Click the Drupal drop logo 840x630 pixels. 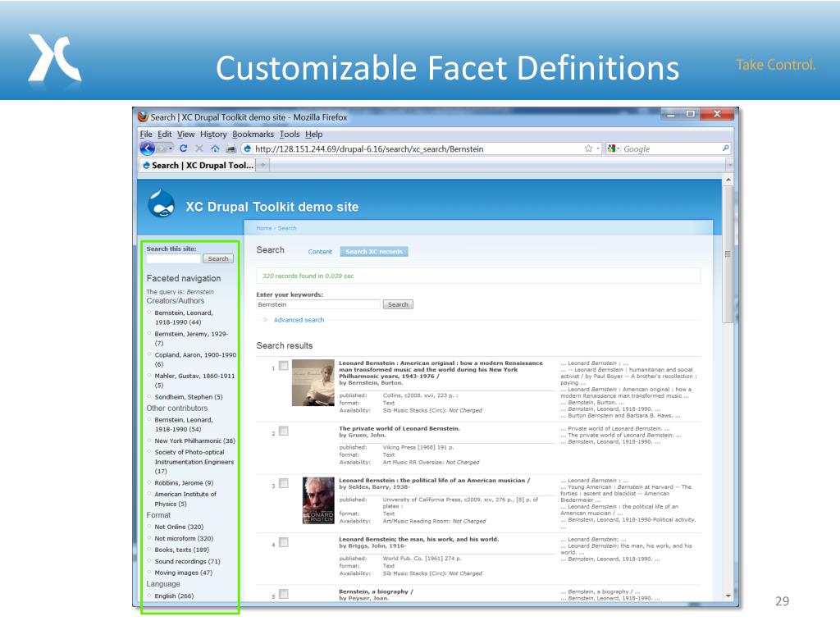(x=162, y=203)
